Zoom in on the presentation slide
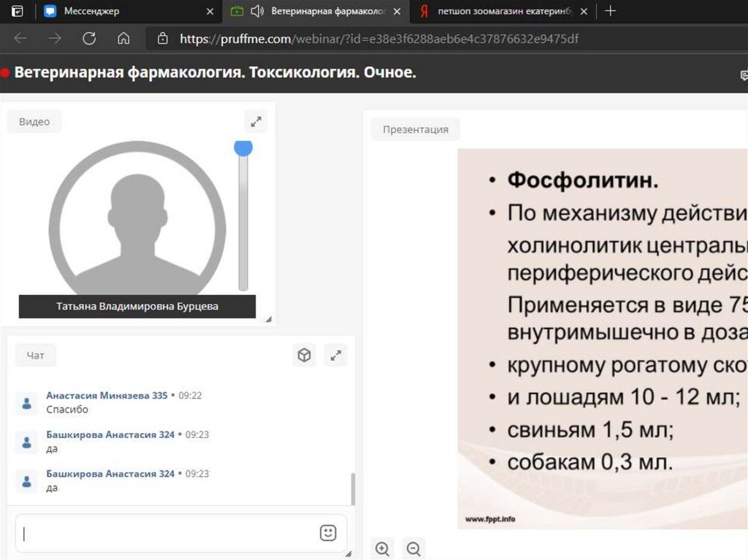The image size is (748, 560). 382,548
